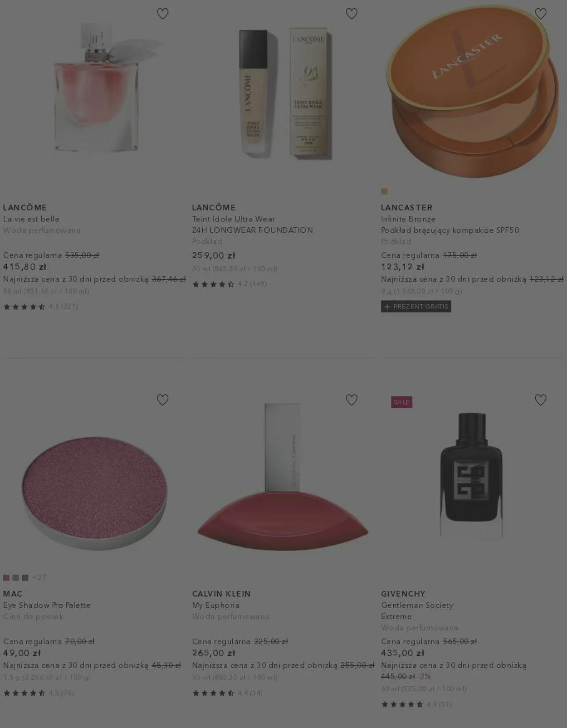
Task: Choose the pink MAC eyeshadow swatch
Action: coord(6,577)
